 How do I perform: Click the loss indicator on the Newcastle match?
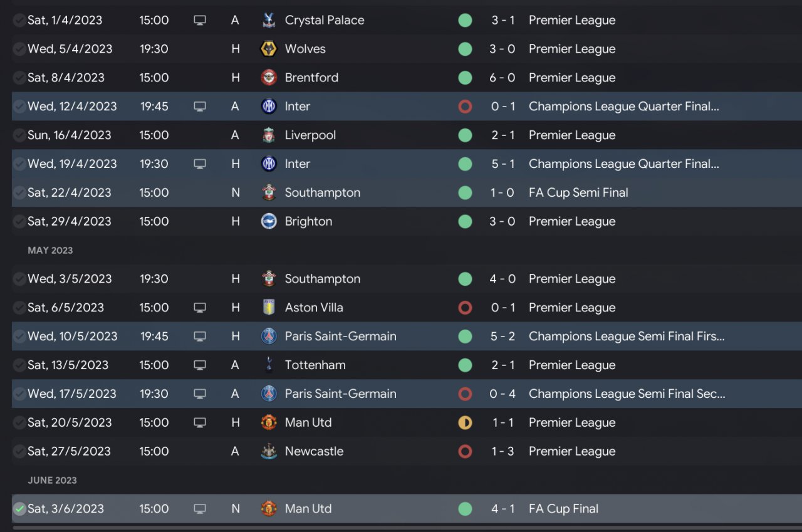pos(465,451)
